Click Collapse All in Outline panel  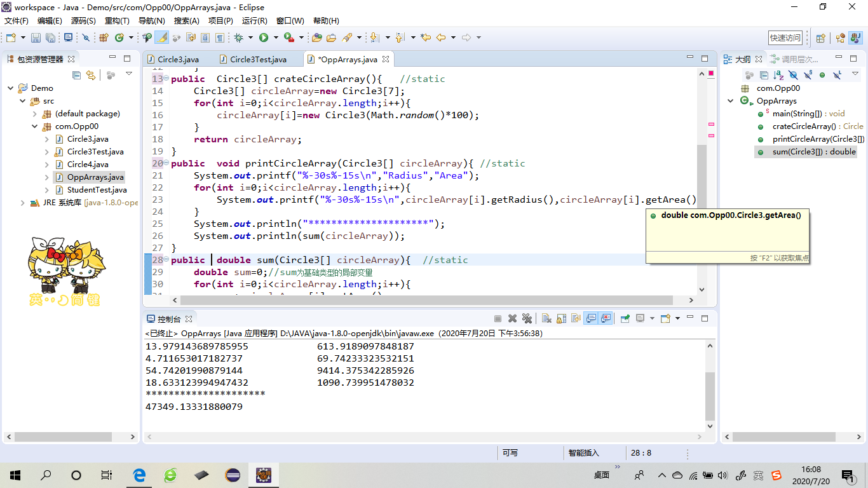764,75
